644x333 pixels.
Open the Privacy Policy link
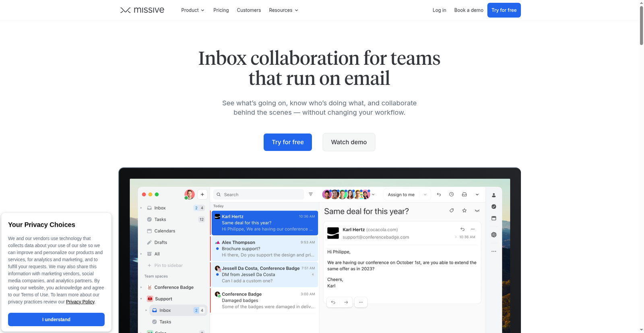[80, 302]
